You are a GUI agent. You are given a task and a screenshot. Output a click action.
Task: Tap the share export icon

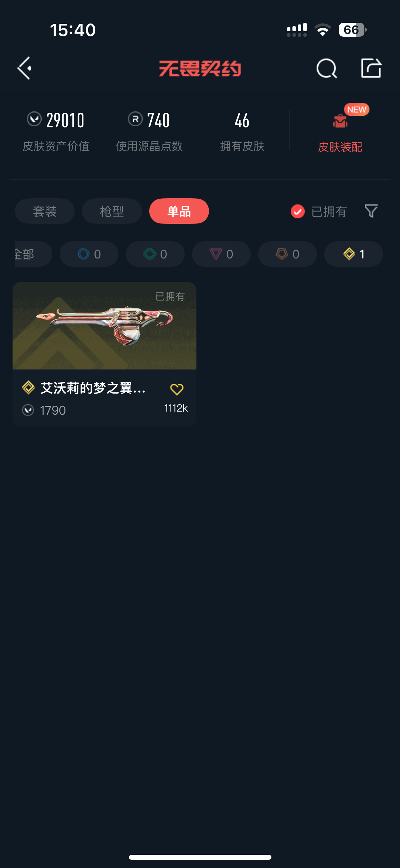pyautogui.click(x=371, y=68)
